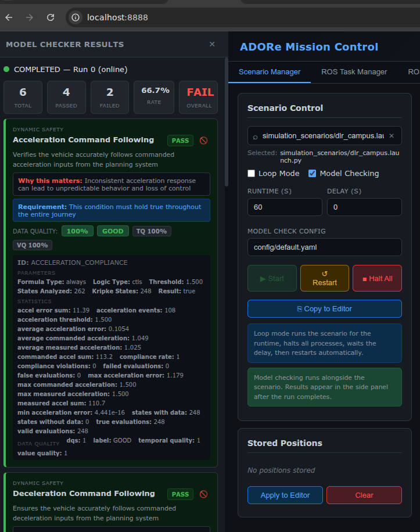This screenshot has width=420, height=532.
Task: Click the 'COMPLETED — Run 0 (online)' status
Action: coord(70,70)
